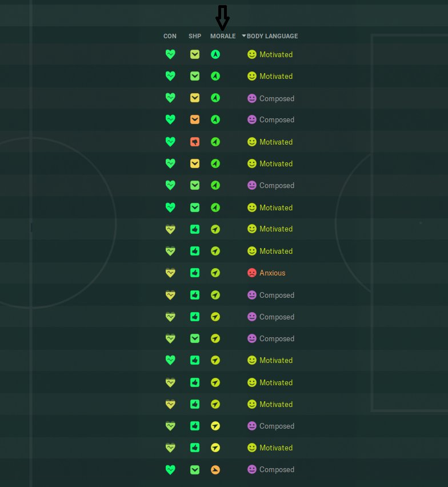Click the bottom row's purple composed face
This screenshot has height=487, width=448.
pos(252,470)
